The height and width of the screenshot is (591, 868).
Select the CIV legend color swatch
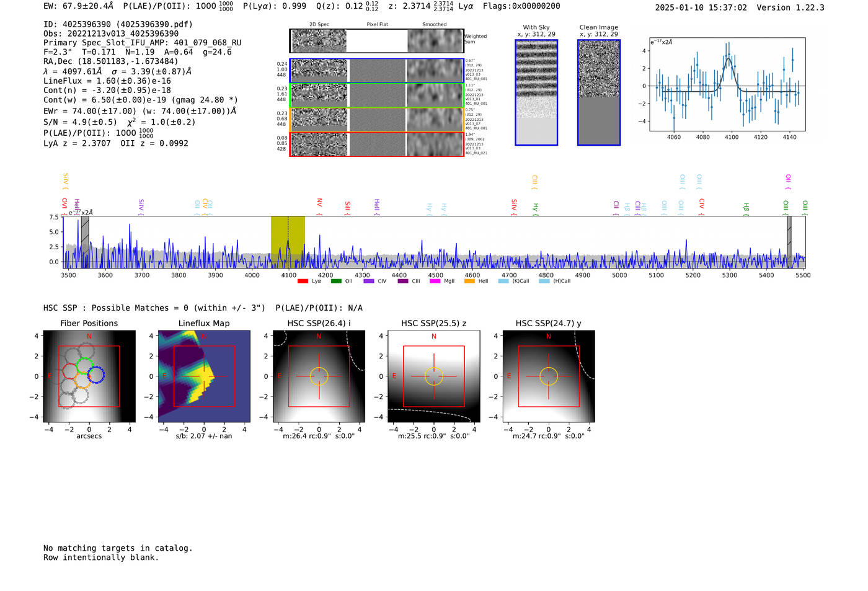[x=369, y=281]
